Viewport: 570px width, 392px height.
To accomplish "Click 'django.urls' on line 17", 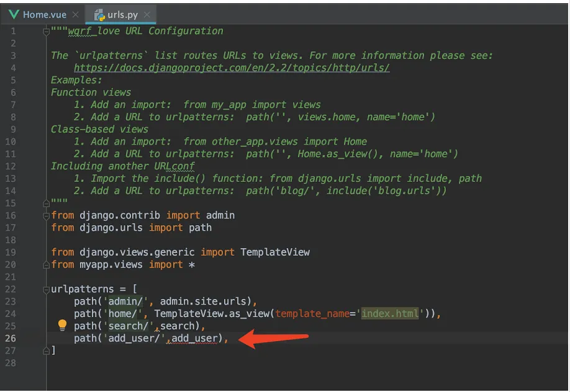I will (x=111, y=228).
